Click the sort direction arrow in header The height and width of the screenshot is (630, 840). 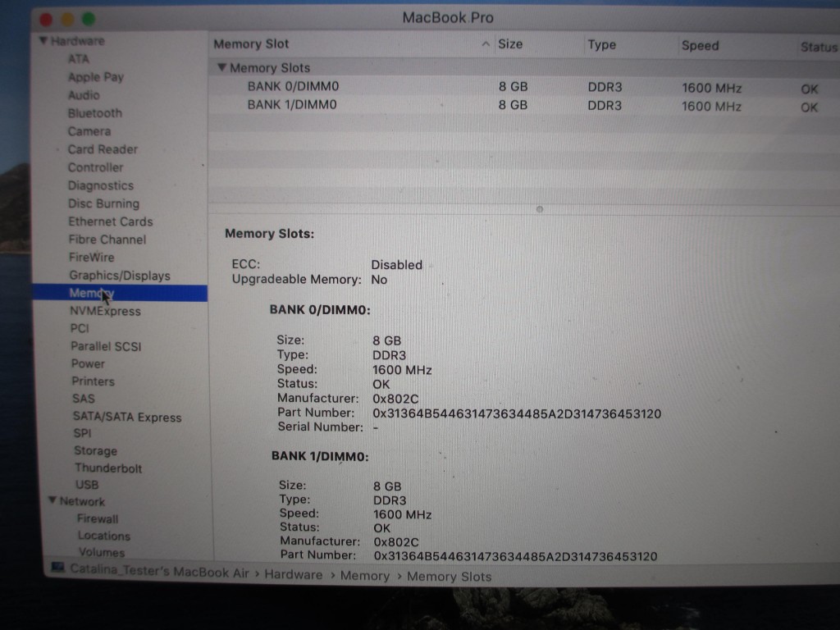486,44
